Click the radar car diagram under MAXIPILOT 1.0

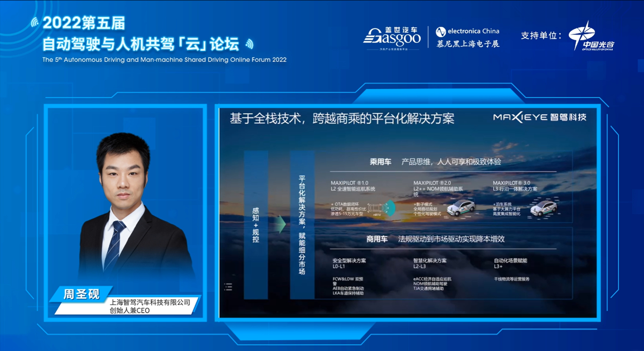[x=382, y=208]
